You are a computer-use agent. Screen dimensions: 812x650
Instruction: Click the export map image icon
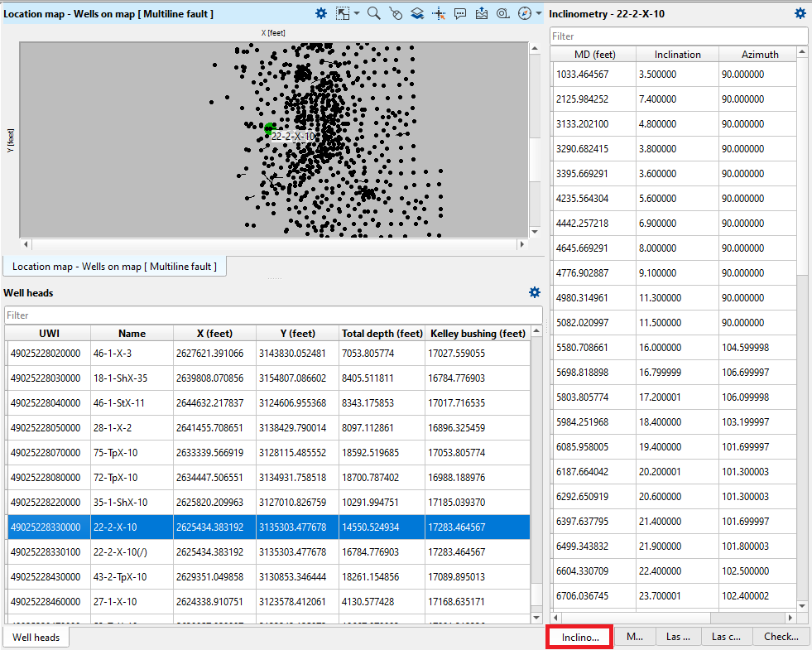[x=482, y=13]
